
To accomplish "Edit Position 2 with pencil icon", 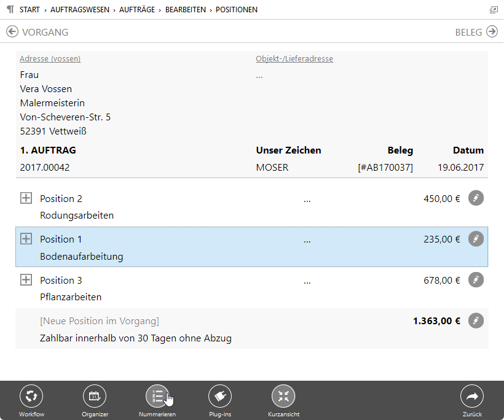I will click(476, 198).
